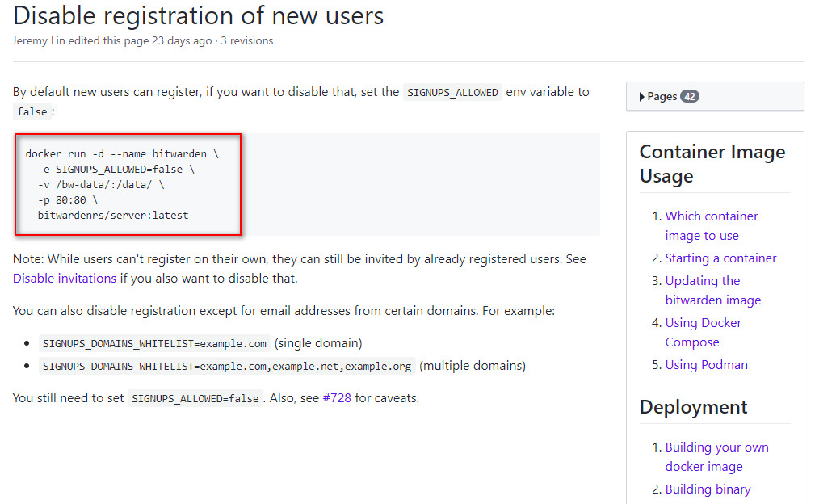Select the "Using Podman" sidebar link

pyautogui.click(x=706, y=365)
